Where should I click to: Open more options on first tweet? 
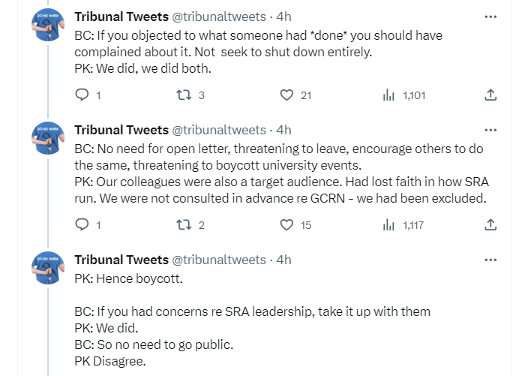pyautogui.click(x=490, y=17)
